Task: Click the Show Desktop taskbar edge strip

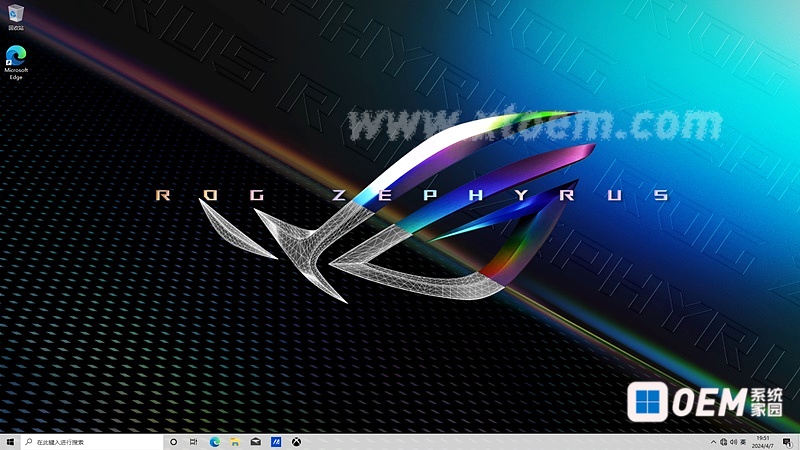Action: tap(798, 442)
